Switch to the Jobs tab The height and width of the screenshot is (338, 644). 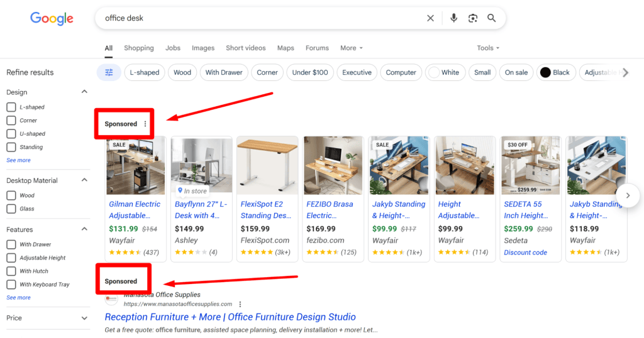point(173,48)
